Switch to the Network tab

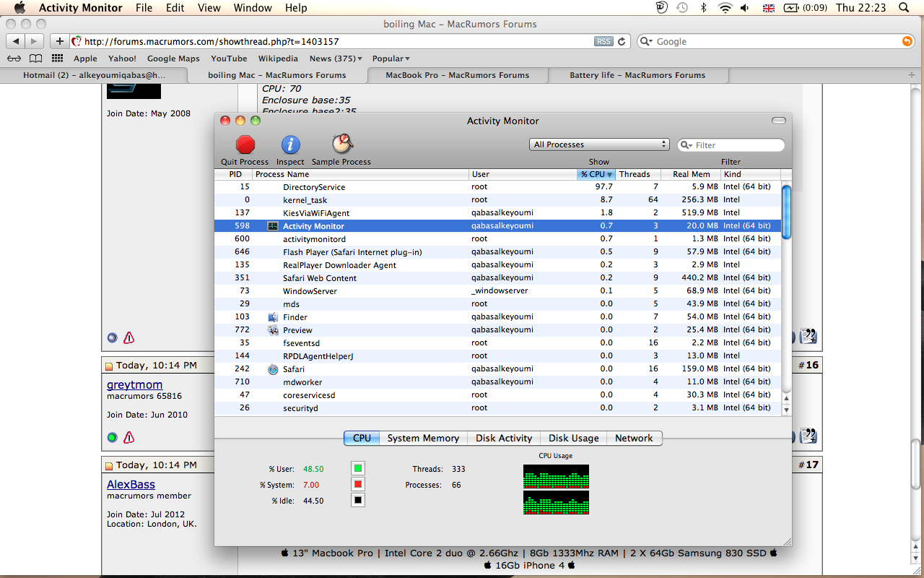(634, 438)
